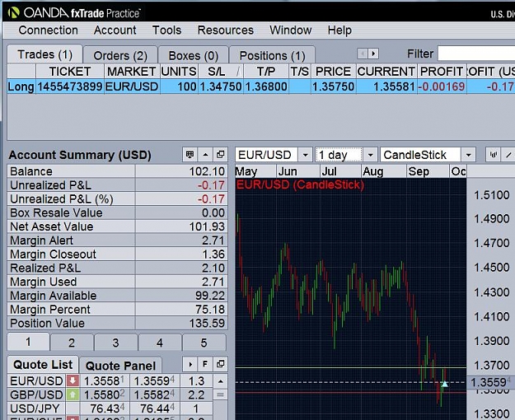515x420 pixels.
Task: Select the draw line tool on the chart toolbar
Action: point(508,154)
